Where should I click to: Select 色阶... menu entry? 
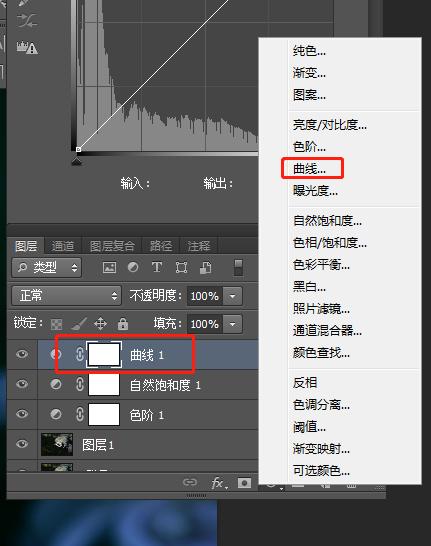[x=309, y=146]
